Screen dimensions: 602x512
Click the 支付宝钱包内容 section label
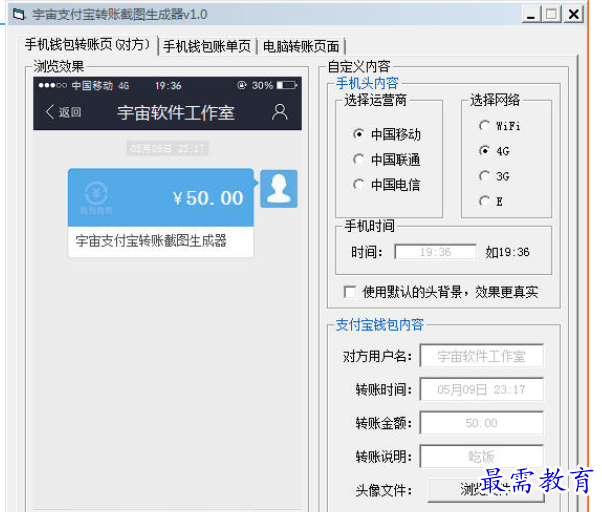pyautogui.click(x=379, y=325)
